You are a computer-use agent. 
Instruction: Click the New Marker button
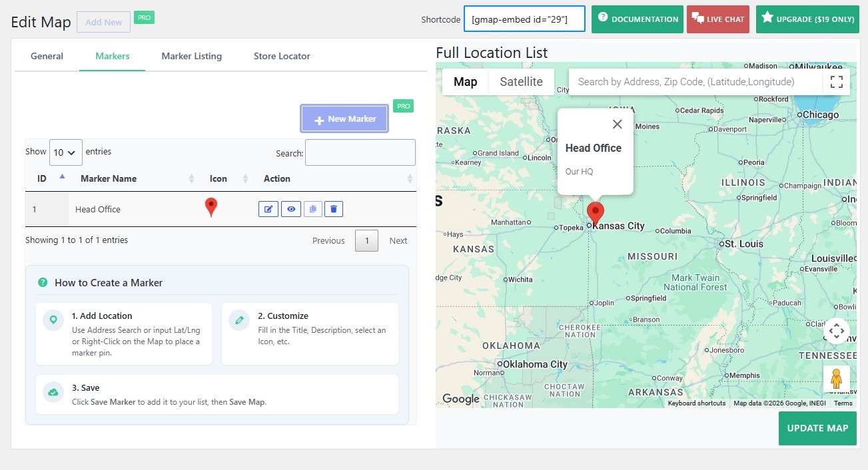coord(344,119)
